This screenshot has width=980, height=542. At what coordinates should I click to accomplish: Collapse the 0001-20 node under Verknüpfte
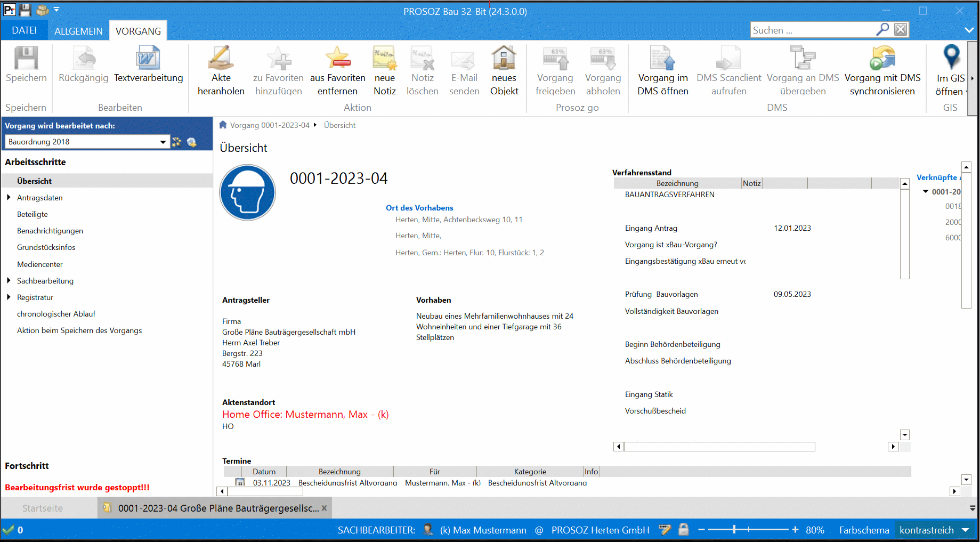(x=926, y=191)
